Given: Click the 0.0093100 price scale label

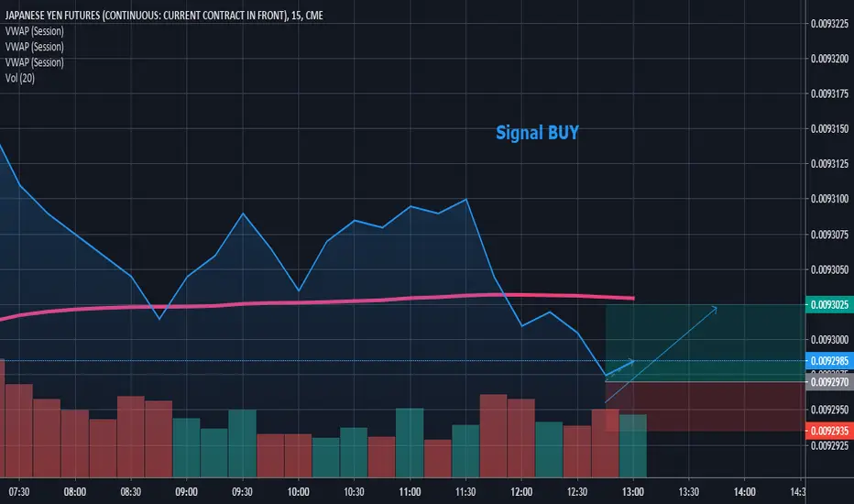Looking at the screenshot, I should click(x=829, y=199).
